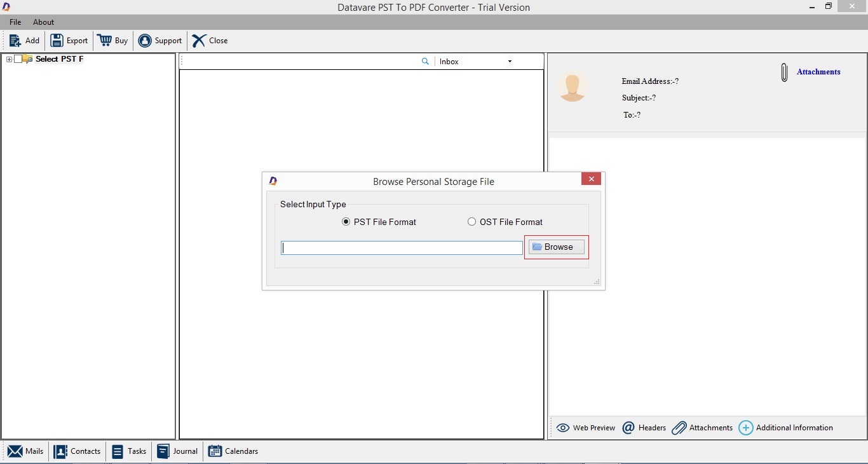Open the Support toolbar option
Viewport: 868px width, 464px height.
tap(160, 41)
